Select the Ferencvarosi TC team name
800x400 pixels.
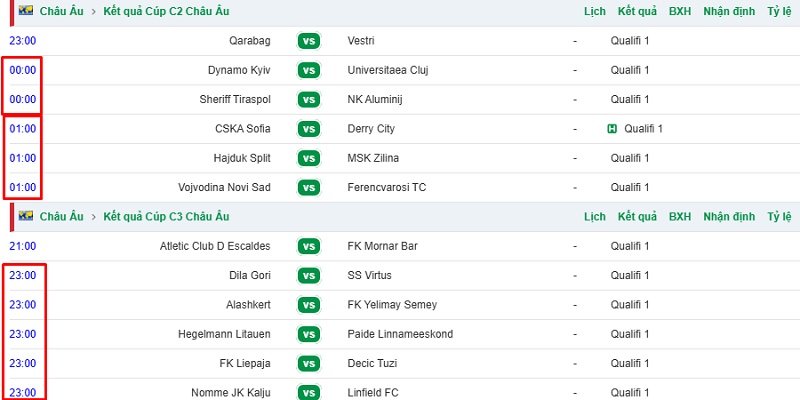tap(386, 188)
